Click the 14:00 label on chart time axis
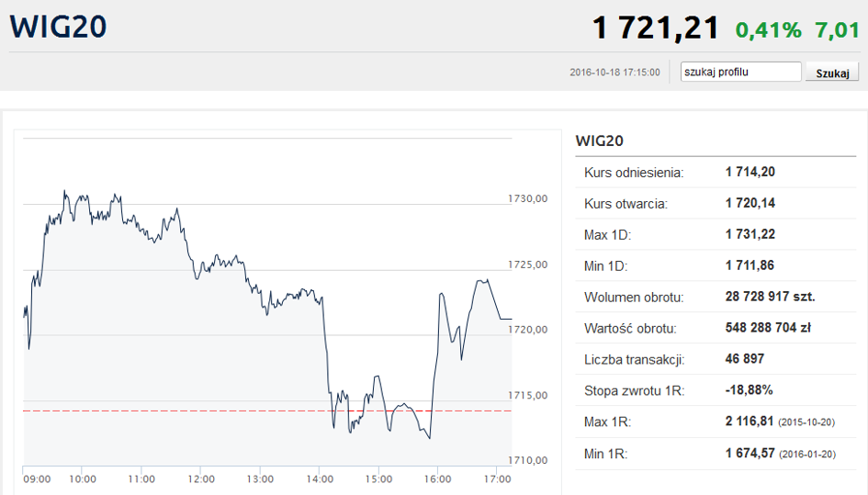 [320, 478]
